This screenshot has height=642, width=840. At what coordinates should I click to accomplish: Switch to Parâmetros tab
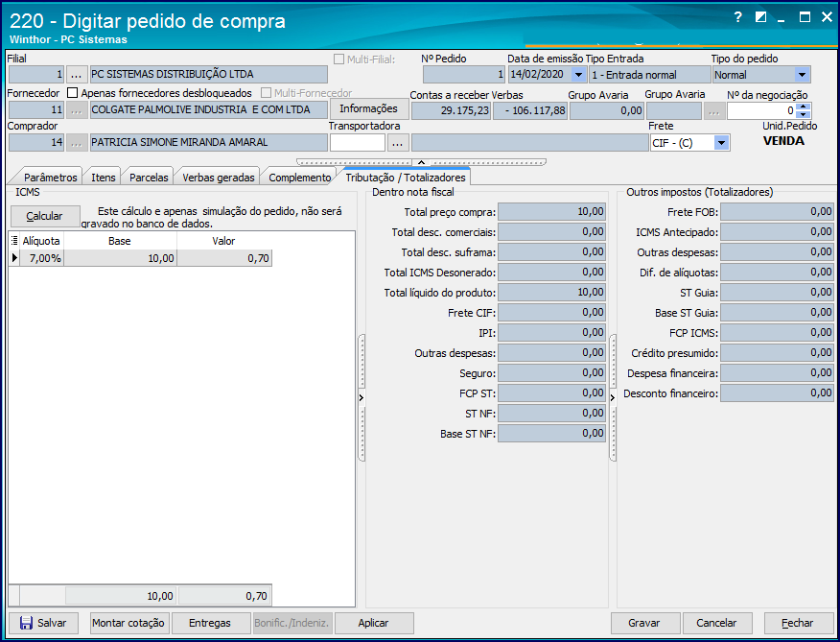pos(51,177)
